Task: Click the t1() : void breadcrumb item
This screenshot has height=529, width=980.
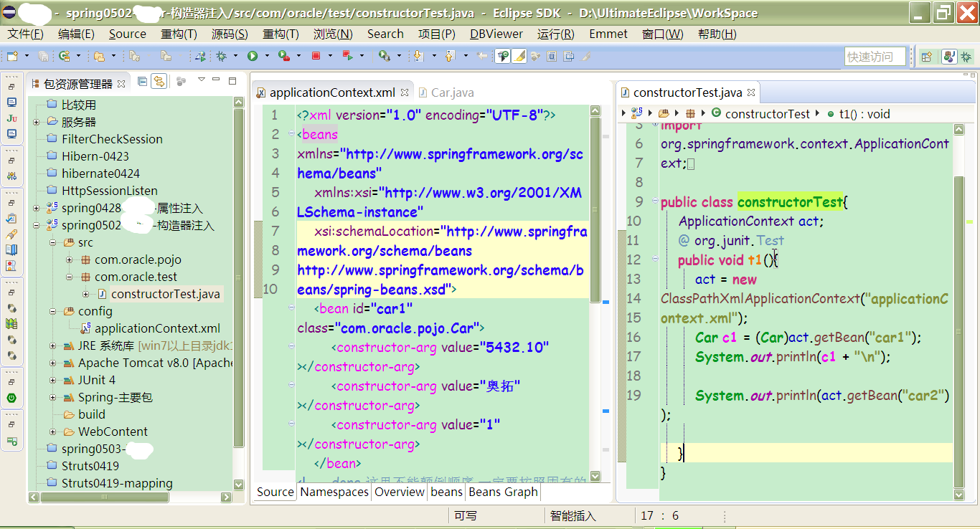Action: click(x=858, y=113)
